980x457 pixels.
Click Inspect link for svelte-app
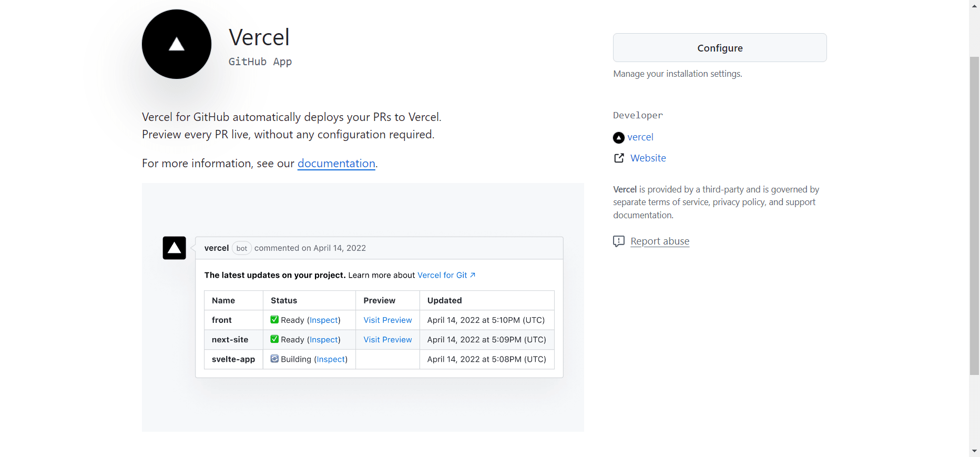click(331, 359)
